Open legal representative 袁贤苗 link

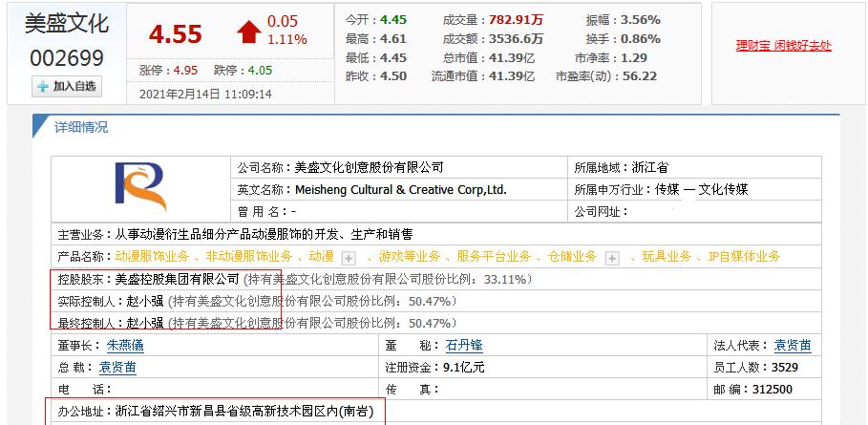793,346
